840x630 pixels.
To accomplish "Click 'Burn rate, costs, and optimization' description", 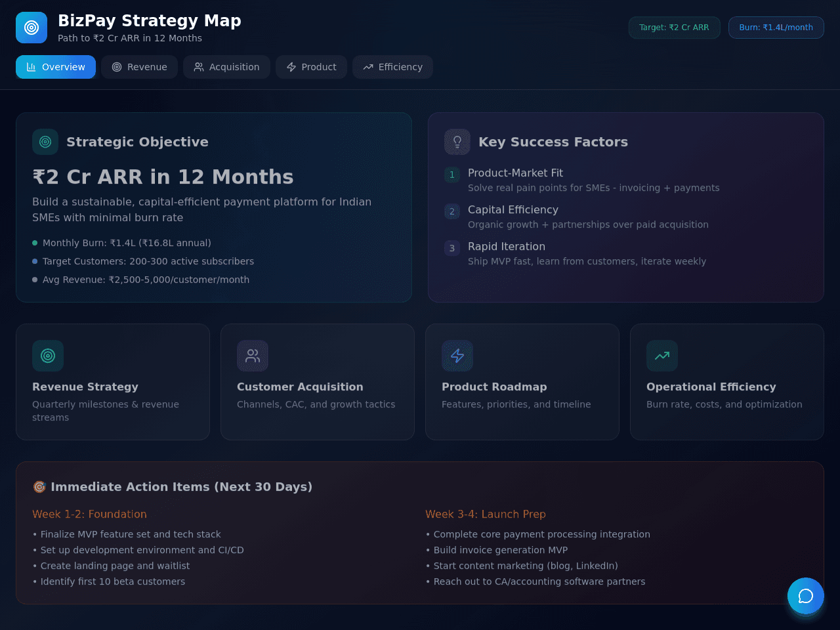I will click(x=724, y=404).
